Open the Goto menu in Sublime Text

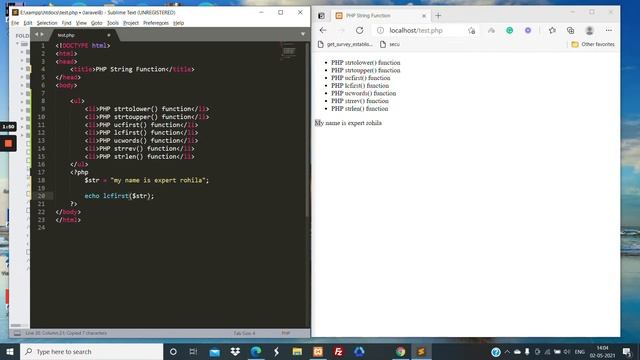[97, 23]
